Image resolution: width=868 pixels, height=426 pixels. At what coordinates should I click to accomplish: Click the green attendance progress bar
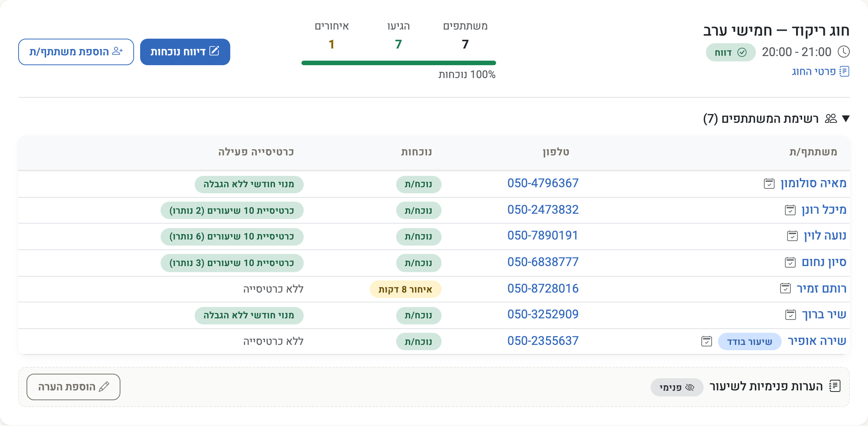(399, 63)
